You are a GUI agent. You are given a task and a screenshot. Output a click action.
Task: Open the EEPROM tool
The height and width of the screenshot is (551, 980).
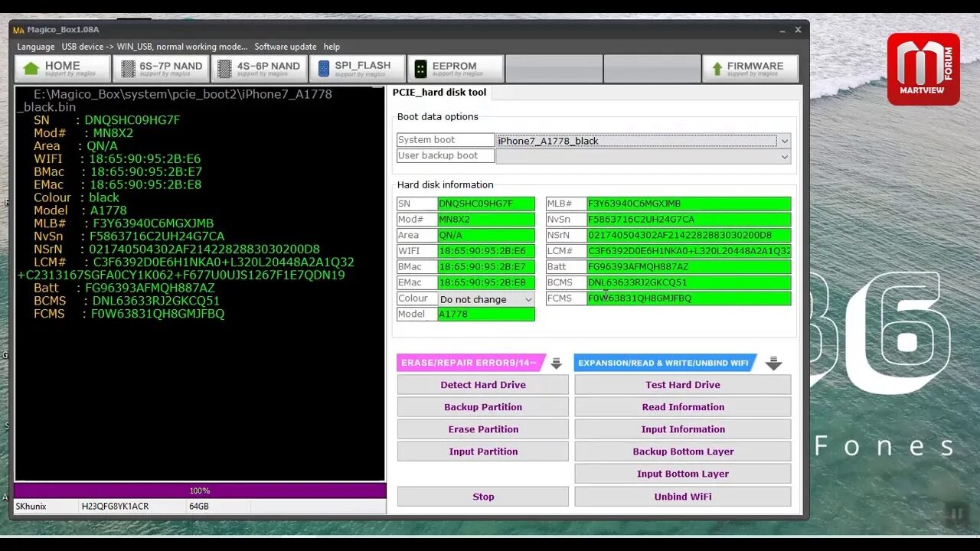(x=455, y=69)
